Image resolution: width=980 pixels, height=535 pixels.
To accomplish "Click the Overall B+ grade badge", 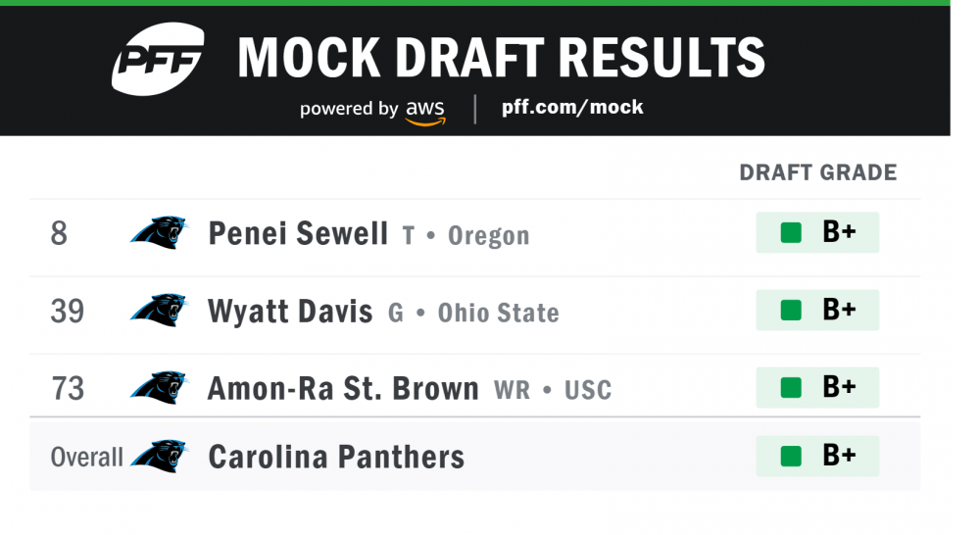I will click(x=817, y=457).
